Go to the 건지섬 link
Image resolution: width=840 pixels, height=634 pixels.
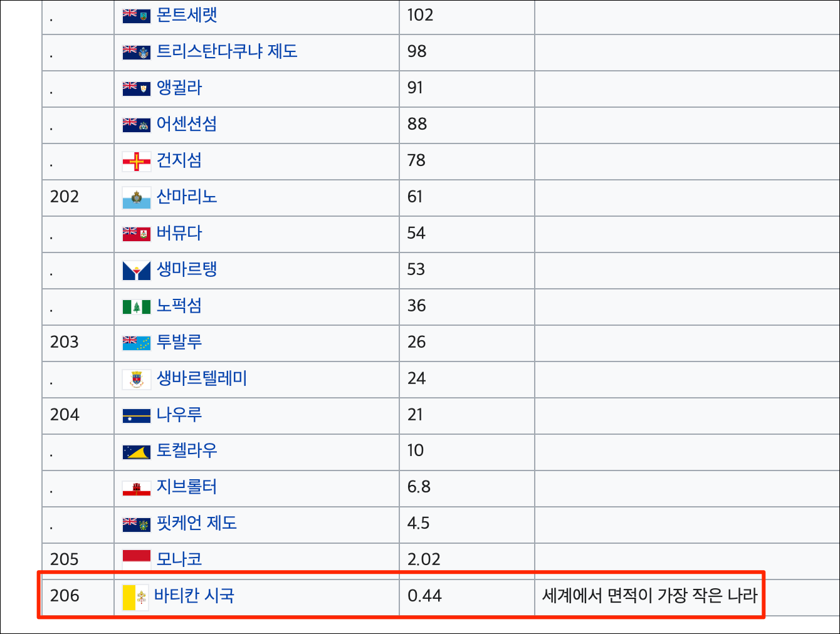tap(179, 160)
